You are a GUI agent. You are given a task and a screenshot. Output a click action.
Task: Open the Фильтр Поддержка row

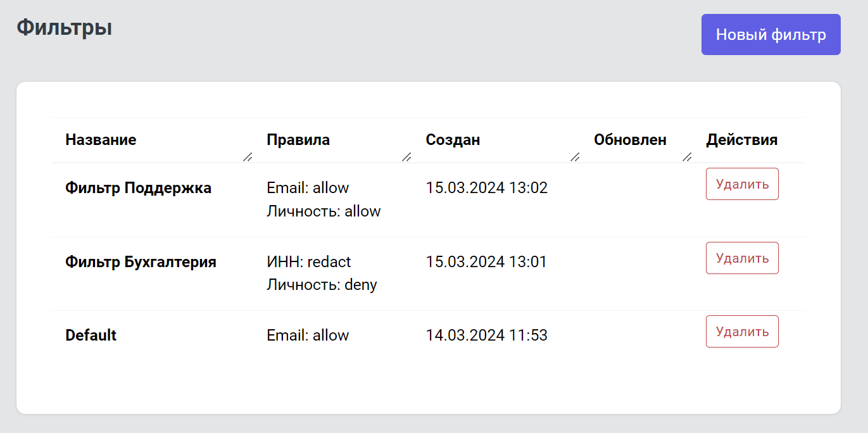tap(138, 188)
